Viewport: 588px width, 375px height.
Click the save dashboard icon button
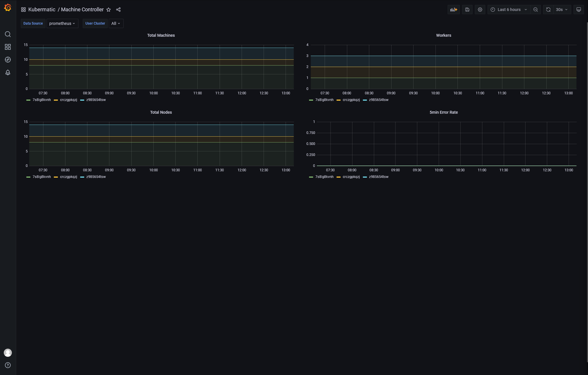pyautogui.click(x=468, y=10)
